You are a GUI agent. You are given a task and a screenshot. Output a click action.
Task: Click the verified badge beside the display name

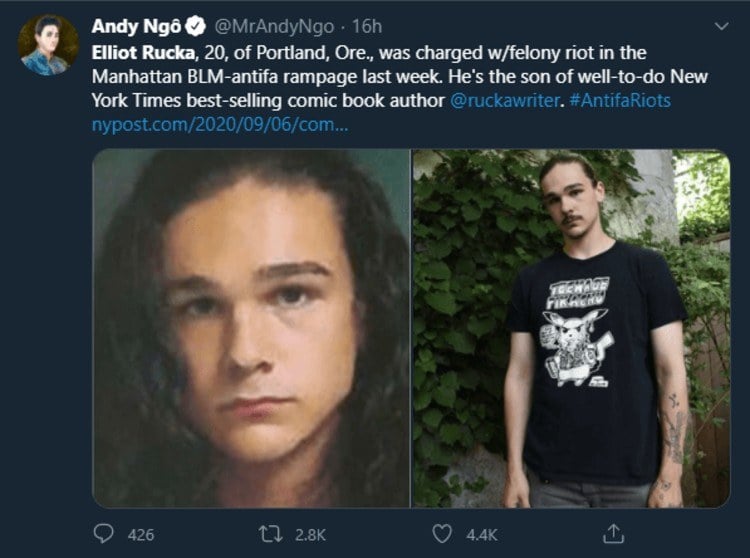coord(196,26)
